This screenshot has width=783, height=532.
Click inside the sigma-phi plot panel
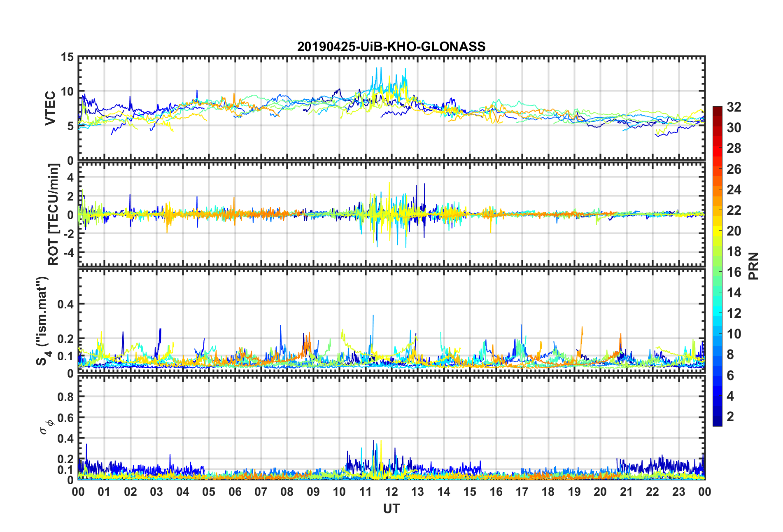click(391, 428)
